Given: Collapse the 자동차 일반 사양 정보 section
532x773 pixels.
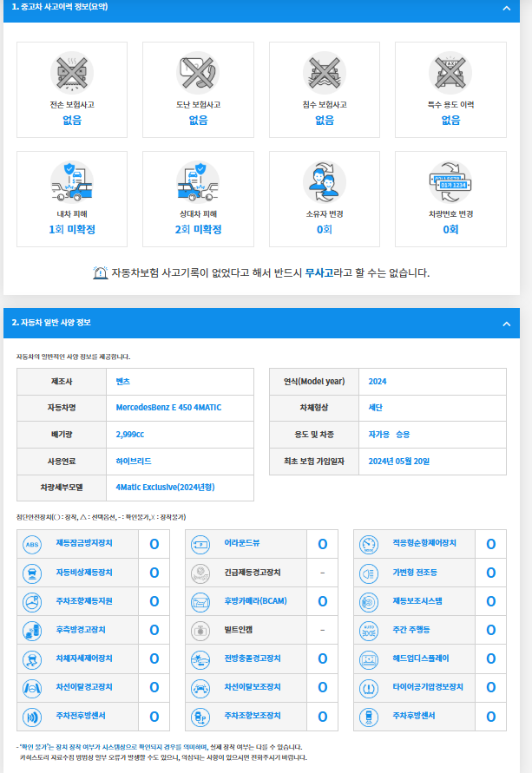Looking at the screenshot, I should (x=506, y=324).
